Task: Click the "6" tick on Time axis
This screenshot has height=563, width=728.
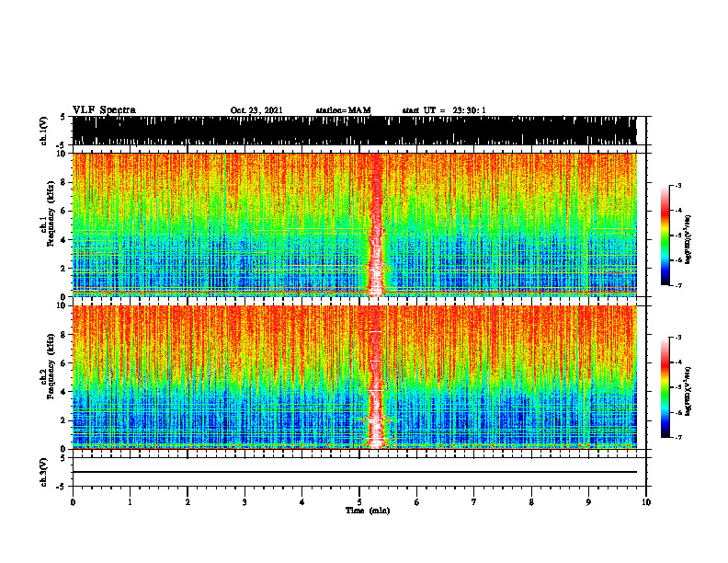Action: click(x=417, y=502)
